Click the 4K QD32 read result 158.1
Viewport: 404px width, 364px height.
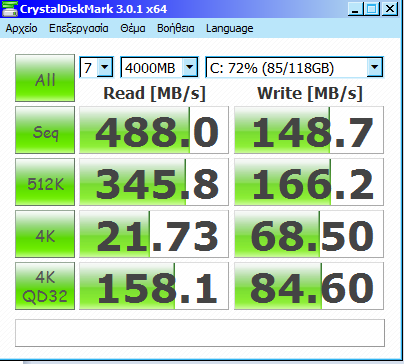(154, 286)
